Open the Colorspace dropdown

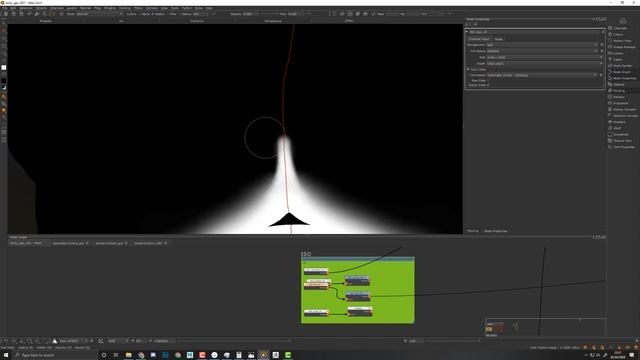542,75
